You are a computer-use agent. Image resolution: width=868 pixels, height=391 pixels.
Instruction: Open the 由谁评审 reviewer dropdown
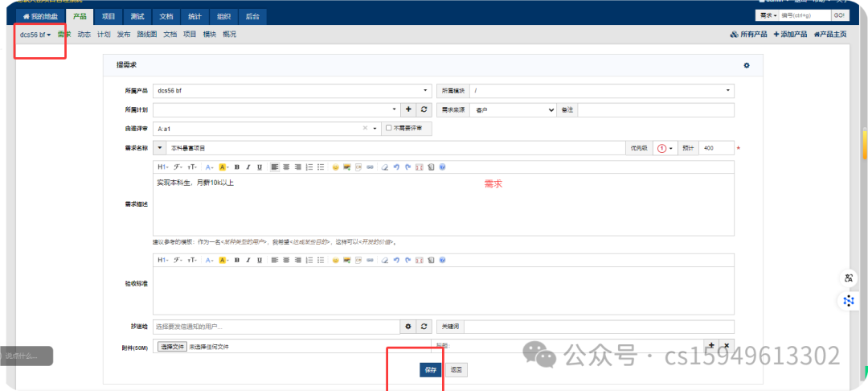(375, 129)
